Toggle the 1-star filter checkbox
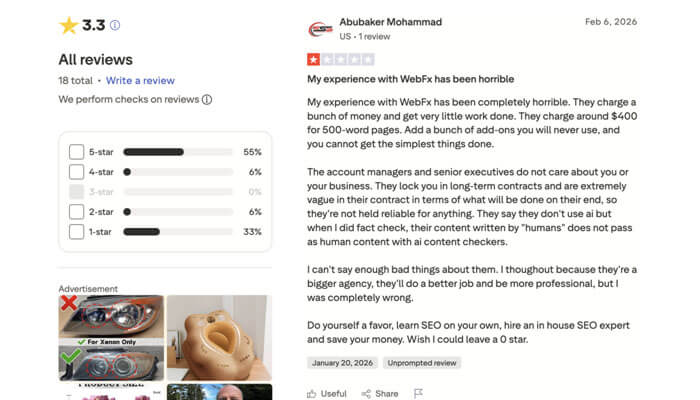700x400 pixels. [76, 232]
